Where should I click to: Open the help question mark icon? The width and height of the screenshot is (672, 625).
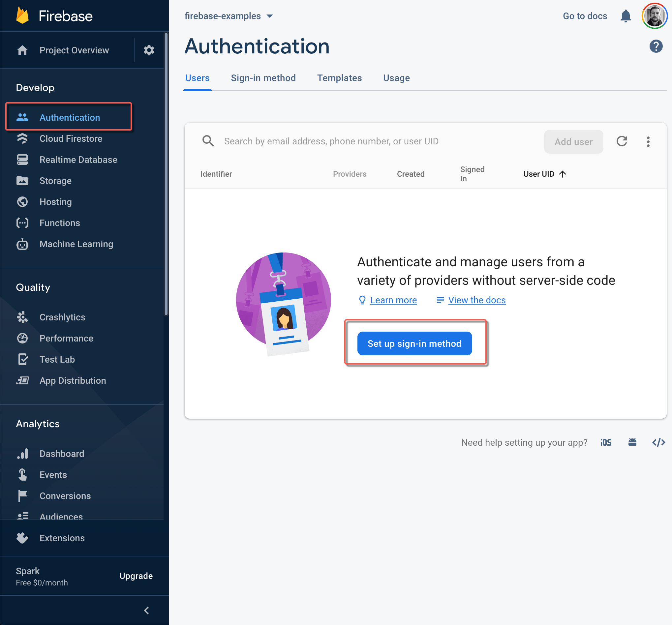(656, 46)
